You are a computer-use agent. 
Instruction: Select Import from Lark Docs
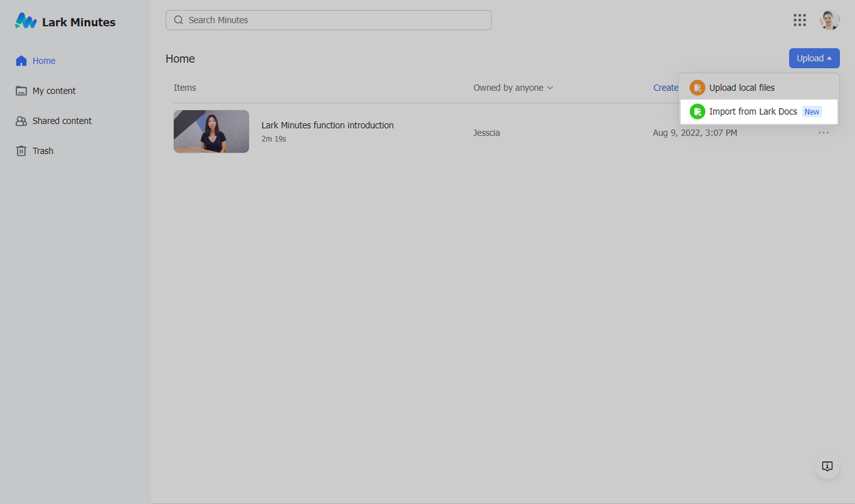pyautogui.click(x=753, y=111)
